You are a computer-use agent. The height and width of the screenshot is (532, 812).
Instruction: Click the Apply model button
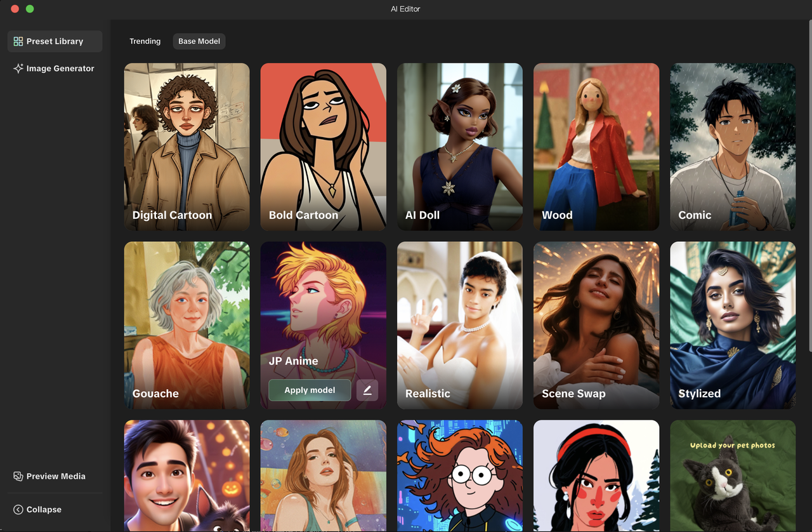[x=310, y=390]
